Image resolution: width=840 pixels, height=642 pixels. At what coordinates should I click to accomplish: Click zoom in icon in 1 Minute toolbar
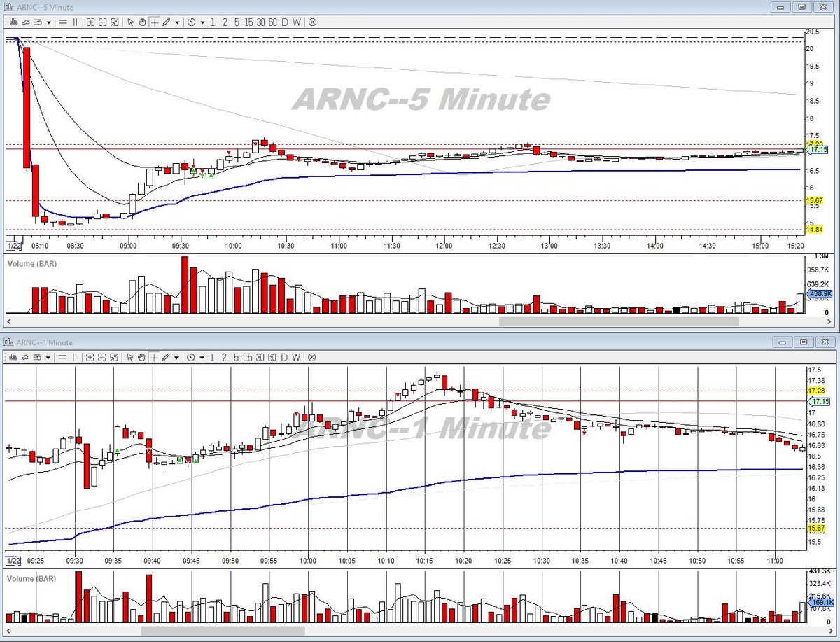(x=91, y=357)
